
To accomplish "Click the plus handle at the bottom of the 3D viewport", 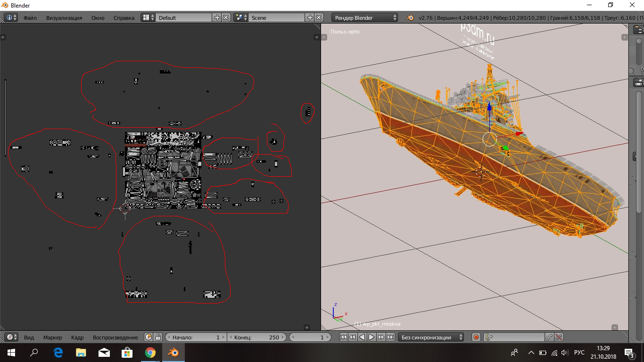I will (x=615, y=327).
